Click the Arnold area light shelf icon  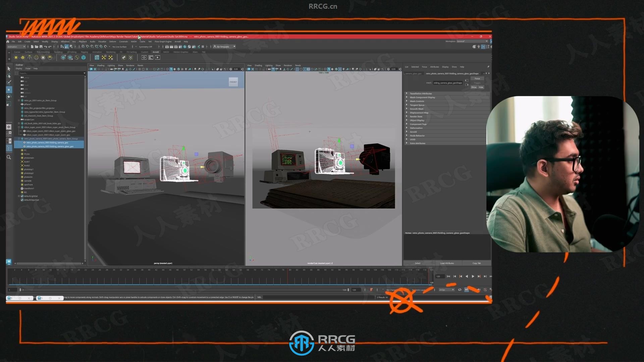coord(16,57)
